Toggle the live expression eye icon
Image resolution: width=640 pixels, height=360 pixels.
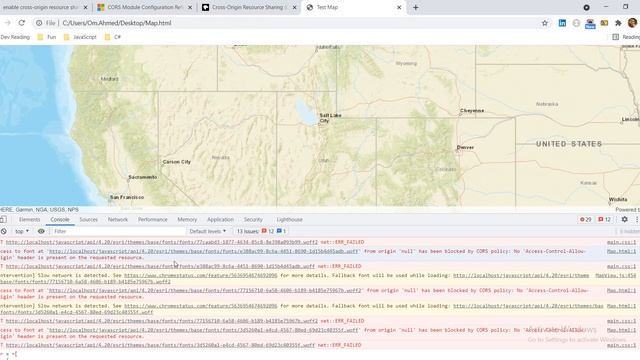click(41, 231)
